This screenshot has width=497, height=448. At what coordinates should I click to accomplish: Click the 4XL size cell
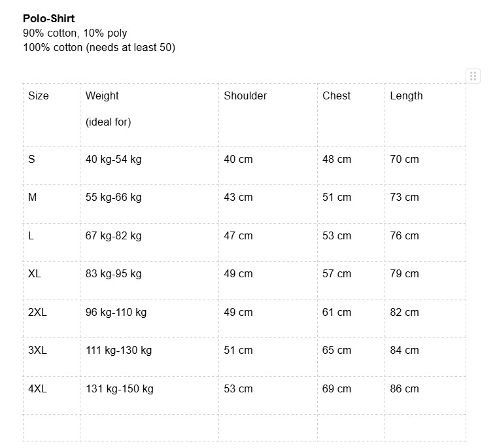(x=52, y=396)
